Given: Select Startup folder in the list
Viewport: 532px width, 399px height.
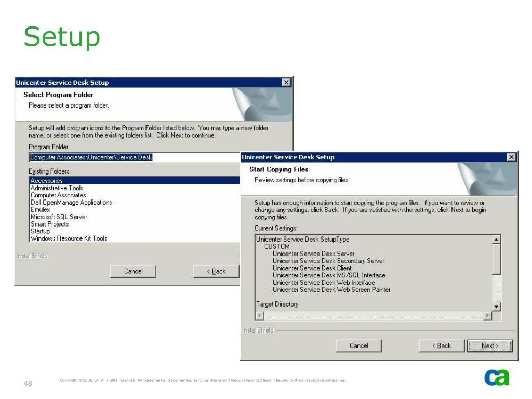Looking at the screenshot, I should pyautogui.click(x=40, y=231).
